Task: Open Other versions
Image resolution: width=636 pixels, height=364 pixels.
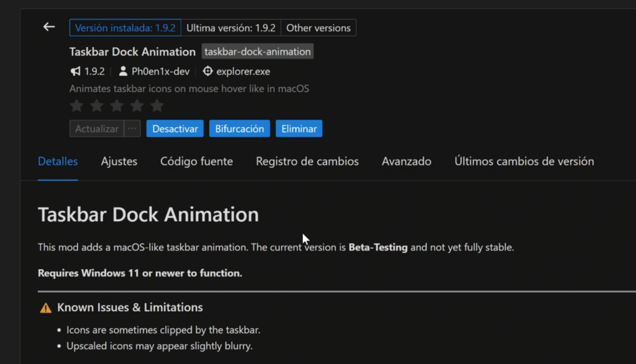Action: pos(319,28)
